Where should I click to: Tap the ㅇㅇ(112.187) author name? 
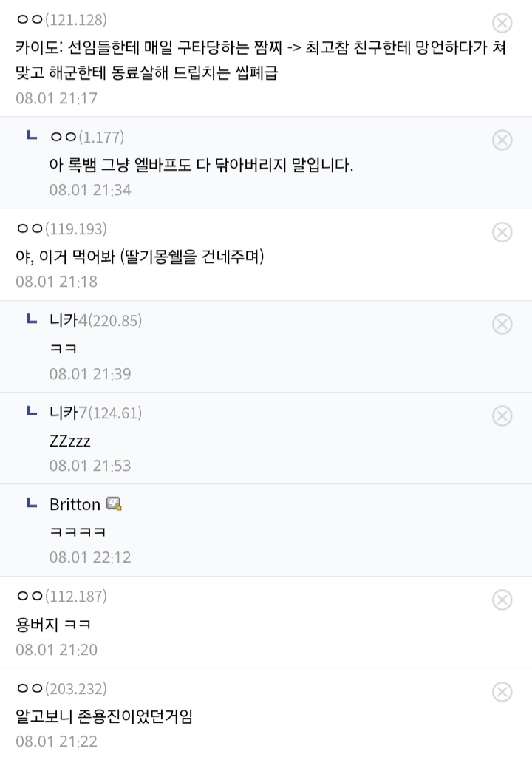pos(61,596)
